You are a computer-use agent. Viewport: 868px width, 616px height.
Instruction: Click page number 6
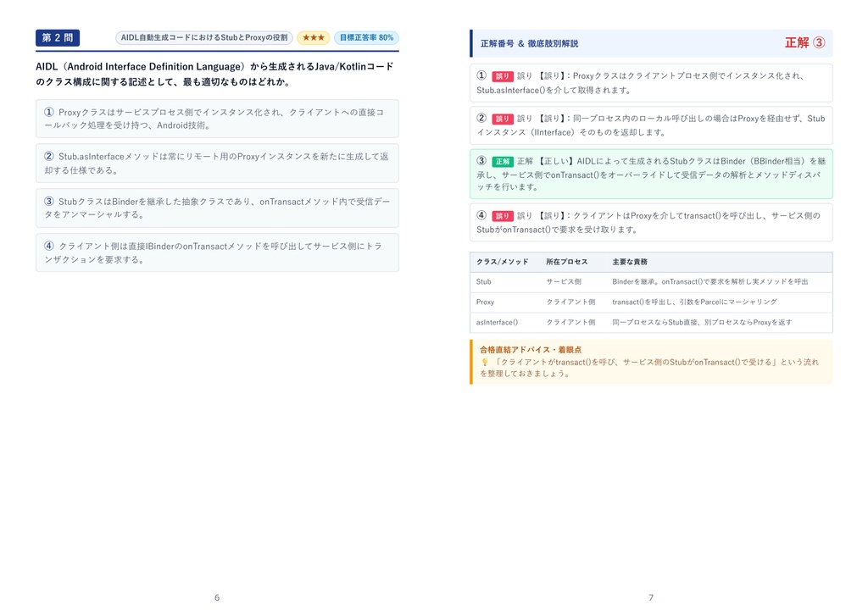coord(217,597)
